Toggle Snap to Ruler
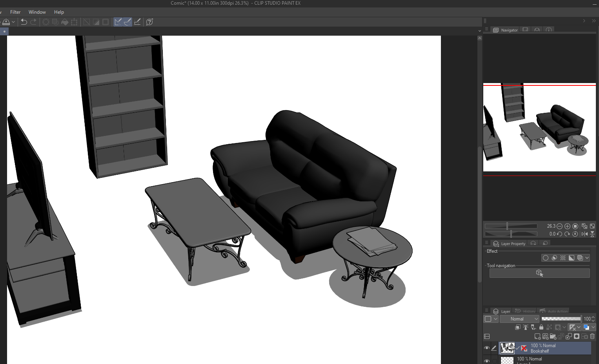 coord(118,22)
